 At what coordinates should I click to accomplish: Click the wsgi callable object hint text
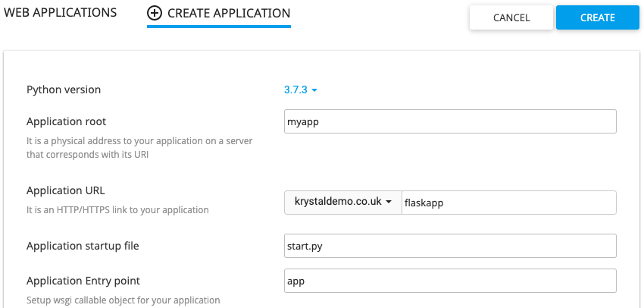click(x=123, y=300)
